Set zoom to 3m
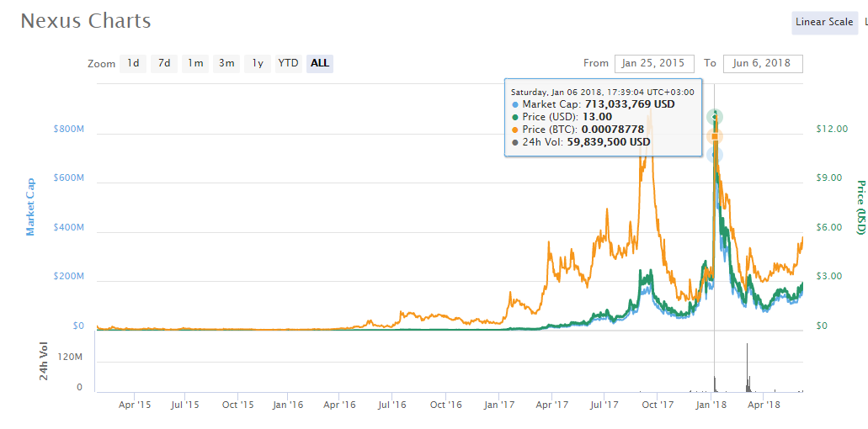The image size is (868, 429). pyautogui.click(x=226, y=64)
